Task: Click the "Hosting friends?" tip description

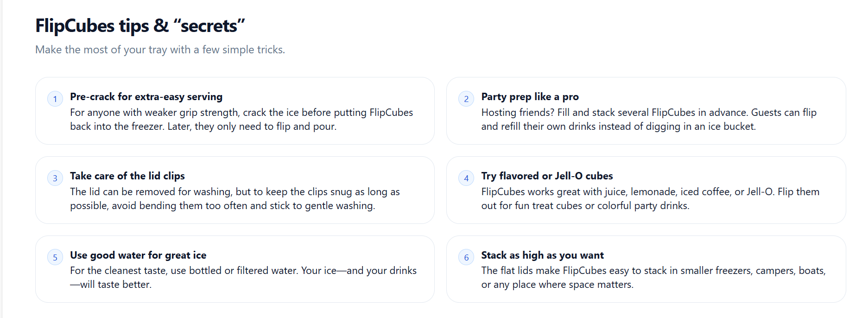Action: (x=648, y=120)
